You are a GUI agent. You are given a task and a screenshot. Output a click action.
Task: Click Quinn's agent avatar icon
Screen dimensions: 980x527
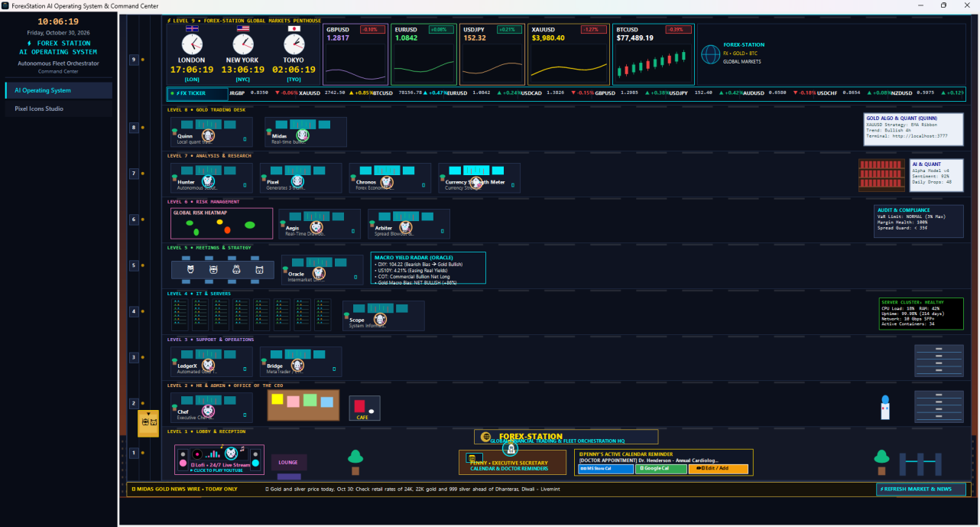click(x=208, y=135)
